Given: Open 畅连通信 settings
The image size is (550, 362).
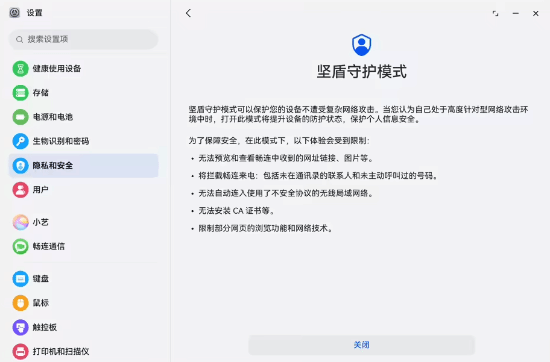Looking at the screenshot, I should (83, 246).
